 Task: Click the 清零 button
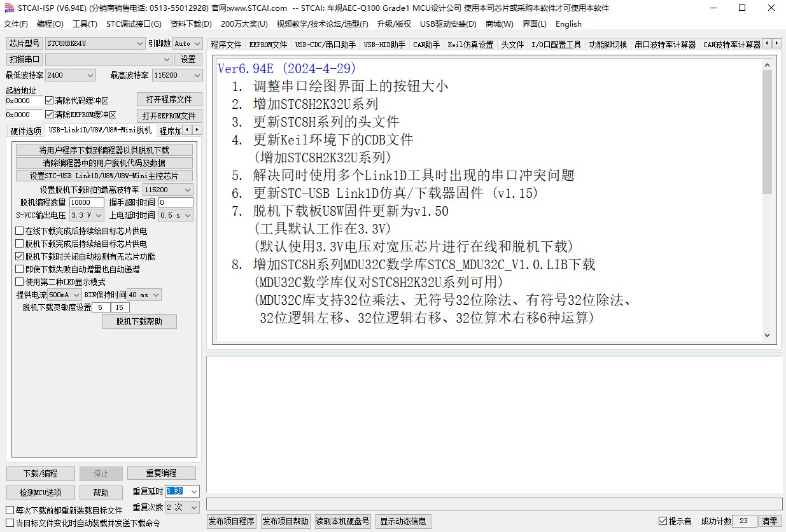click(x=769, y=521)
